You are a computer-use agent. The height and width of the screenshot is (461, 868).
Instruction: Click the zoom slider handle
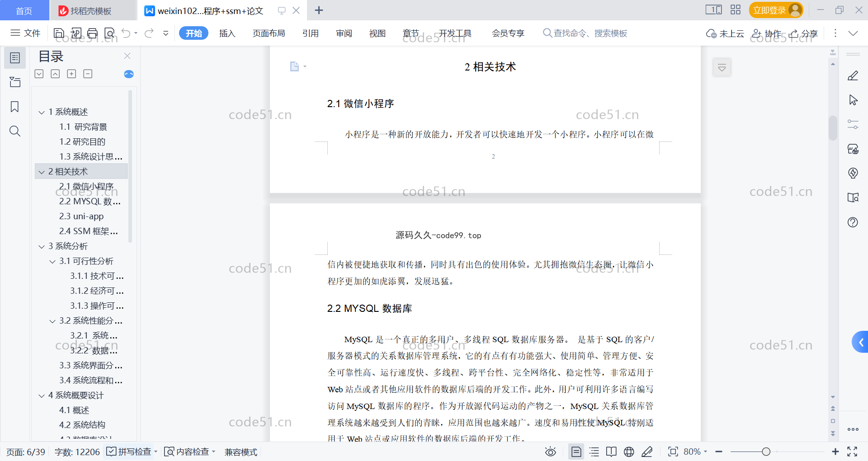[x=766, y=452]
